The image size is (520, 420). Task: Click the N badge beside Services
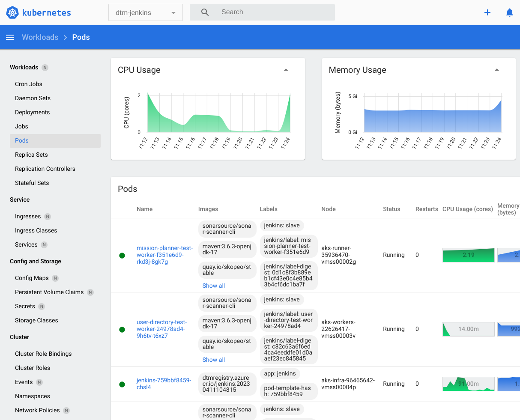pyautogui.click(x=44, y=245)
